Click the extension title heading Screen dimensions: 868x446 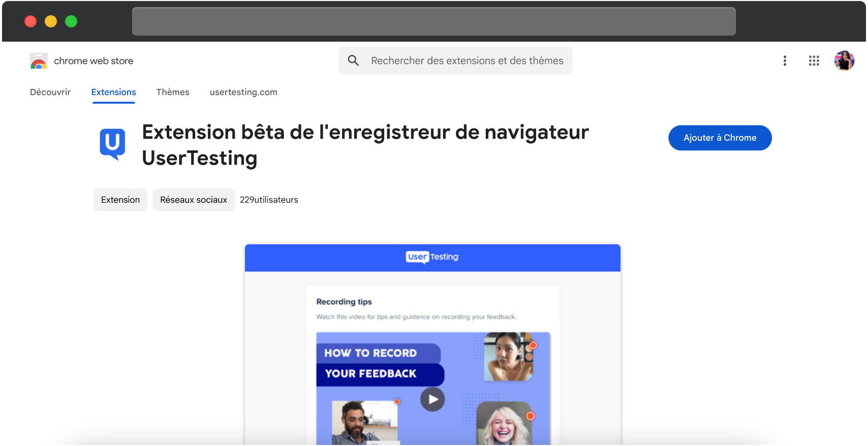(365, 145)
